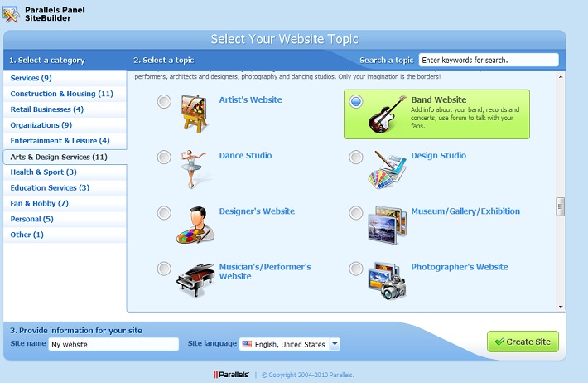Screen dimensions: 588x383
Task: Open the Dance Studio topic link
Action: (245, 156)
